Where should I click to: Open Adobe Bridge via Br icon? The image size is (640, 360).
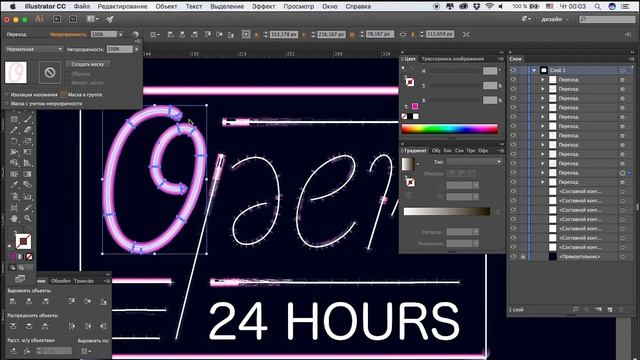pyautogui.click(x=57, y=19)
